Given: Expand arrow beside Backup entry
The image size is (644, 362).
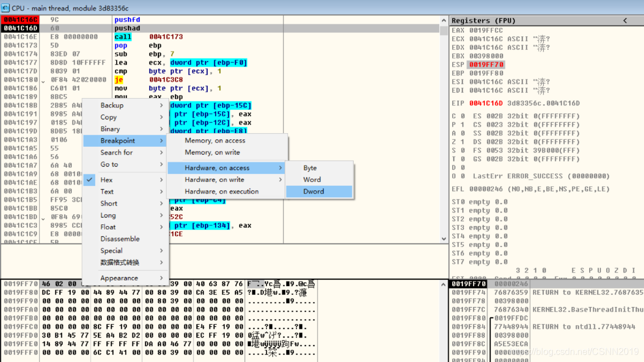Looking at the screenshot, I should [161, 105].
